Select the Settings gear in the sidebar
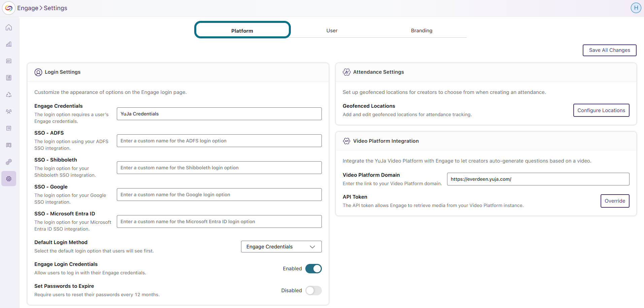This screenshot has width=644, height=308. (x=9, y=179)
